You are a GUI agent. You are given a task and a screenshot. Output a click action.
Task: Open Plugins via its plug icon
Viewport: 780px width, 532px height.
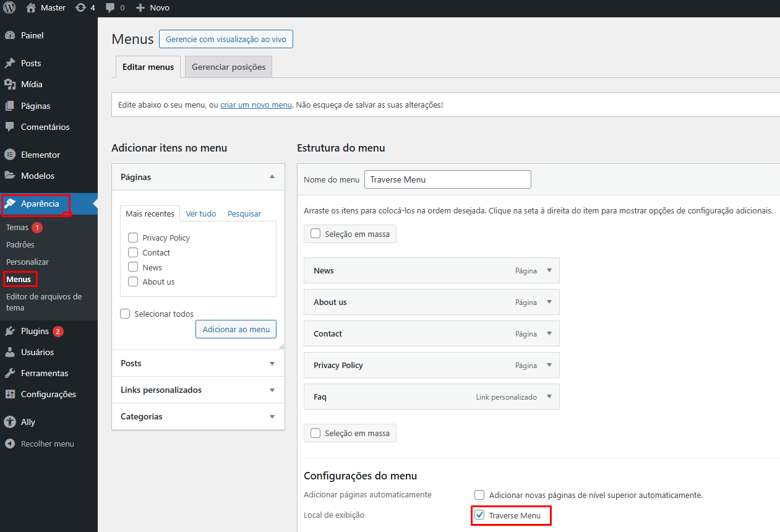point(9,331)
